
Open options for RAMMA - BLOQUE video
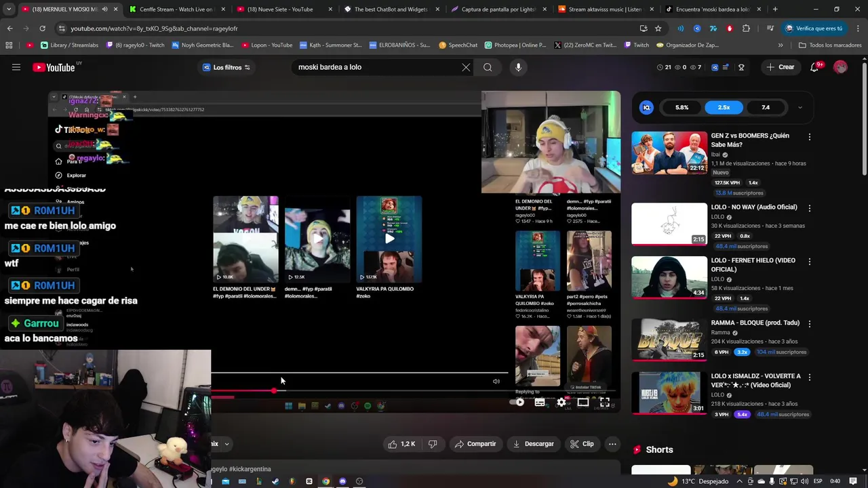(x=809, y=324)
